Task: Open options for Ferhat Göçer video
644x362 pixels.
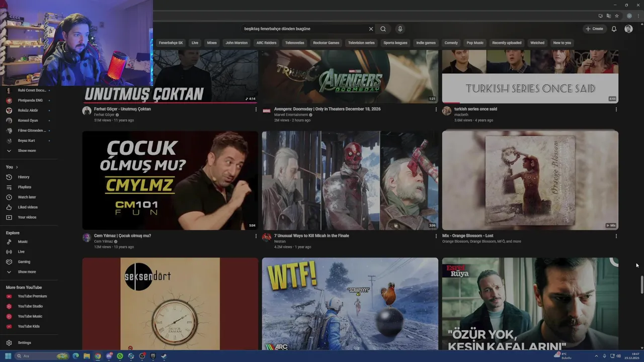Action: point(256,110)
